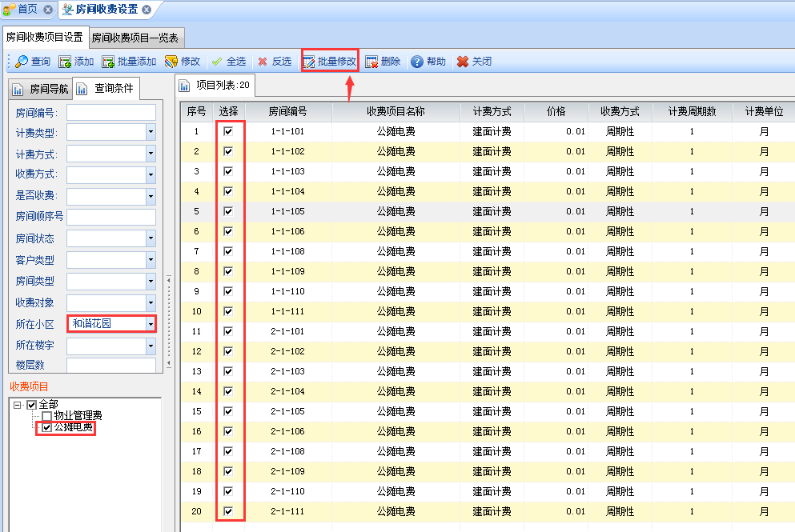
Task: Uncheck the checkbox for room 1-1-104
Action: pos(228,191)
